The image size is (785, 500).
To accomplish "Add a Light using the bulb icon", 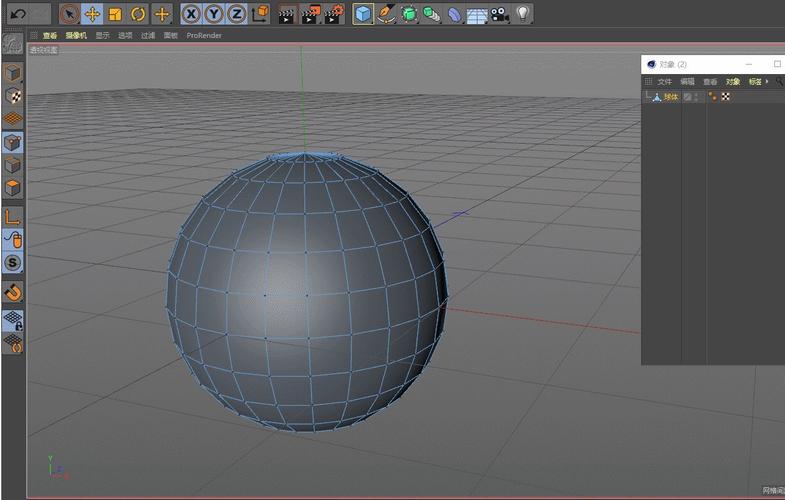I will pyautogui.click(x=522, y=14).
